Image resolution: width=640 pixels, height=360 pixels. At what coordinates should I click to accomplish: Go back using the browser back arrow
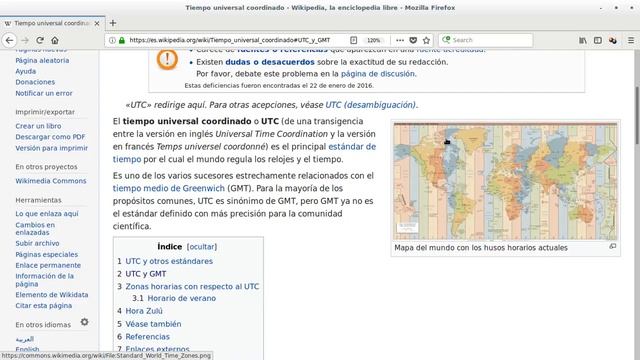pyautogui.click(x=9, y=40)
